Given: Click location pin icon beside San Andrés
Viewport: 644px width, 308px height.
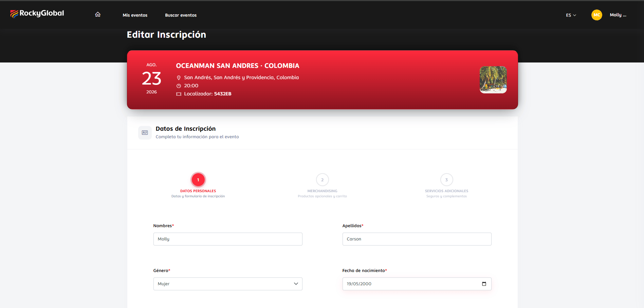Looking at the screenshot, I should click(x=179, y=78).
